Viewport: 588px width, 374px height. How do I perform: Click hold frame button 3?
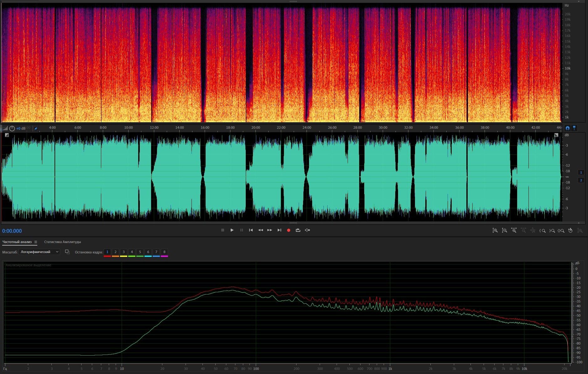(123, 252)
